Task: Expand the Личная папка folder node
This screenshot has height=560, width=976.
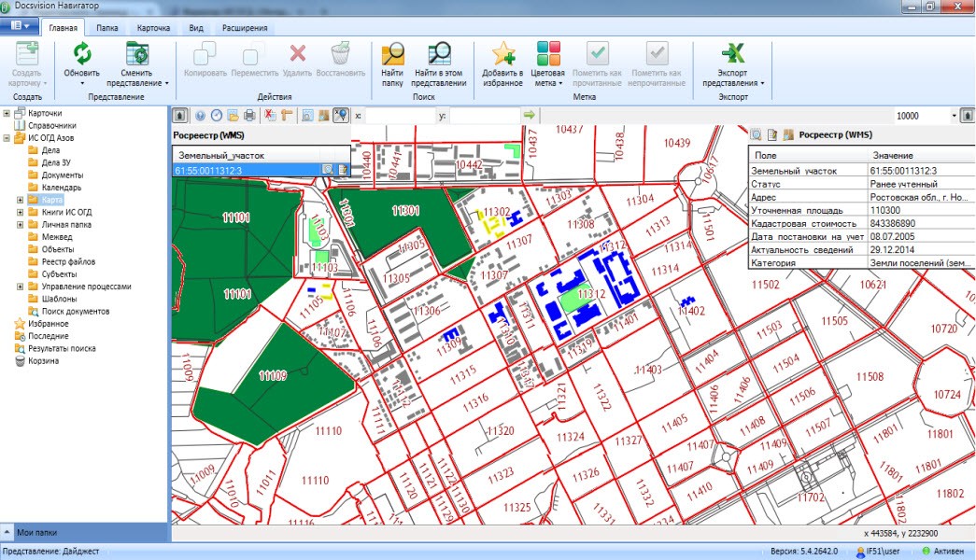Action: click(x=20, y=225)
